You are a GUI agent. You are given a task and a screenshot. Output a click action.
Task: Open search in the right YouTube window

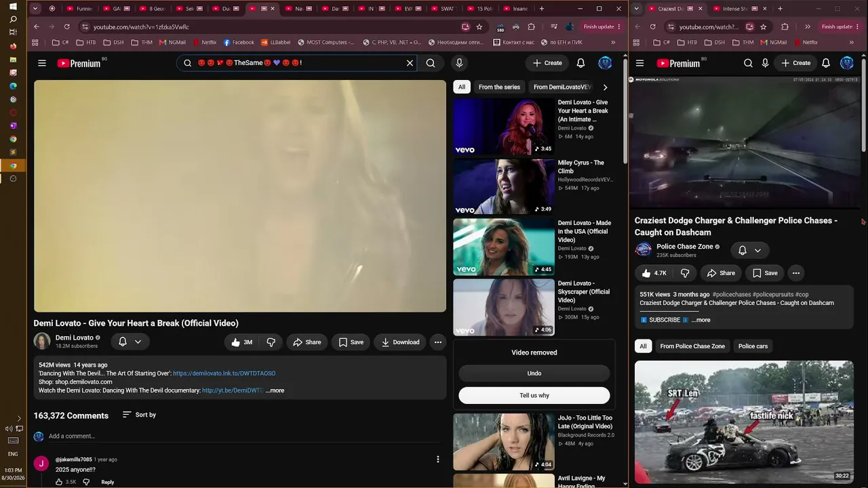click(x=748, y=63)
